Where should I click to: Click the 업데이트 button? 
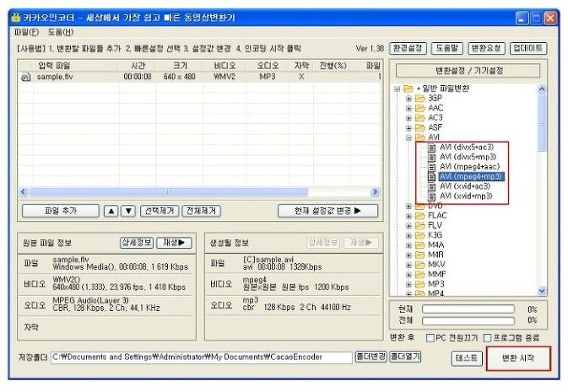point(528,48)
